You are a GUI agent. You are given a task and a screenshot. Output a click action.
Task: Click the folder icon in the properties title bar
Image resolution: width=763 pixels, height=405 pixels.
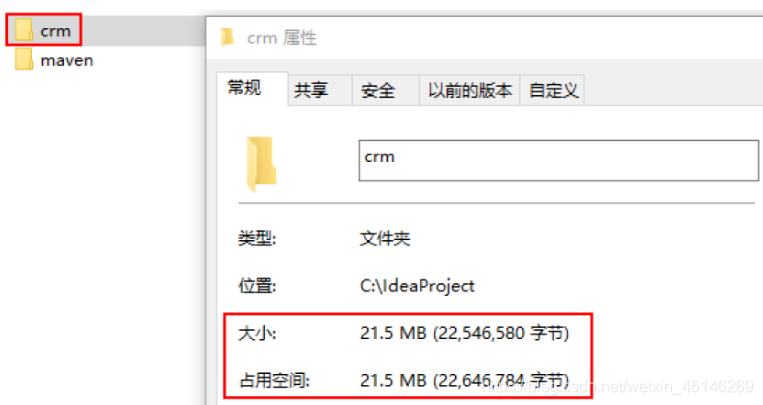pyautogui.click(x=227, y=37)
